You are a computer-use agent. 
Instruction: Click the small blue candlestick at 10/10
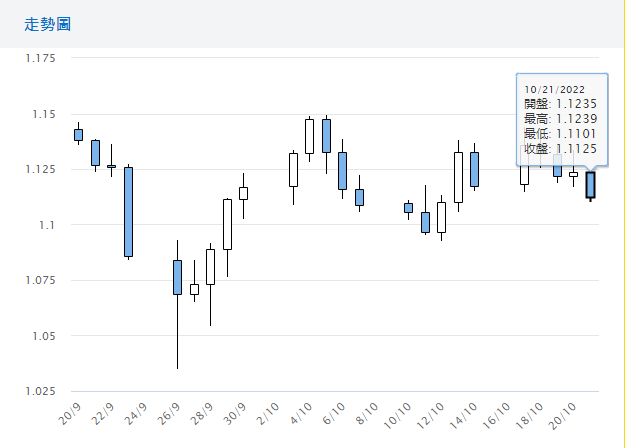coord(408,208)
